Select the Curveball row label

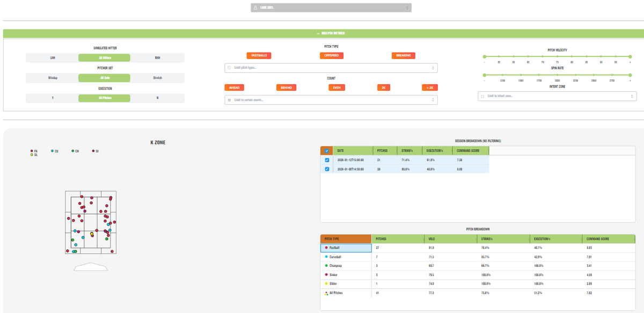[x=335, y=257]
